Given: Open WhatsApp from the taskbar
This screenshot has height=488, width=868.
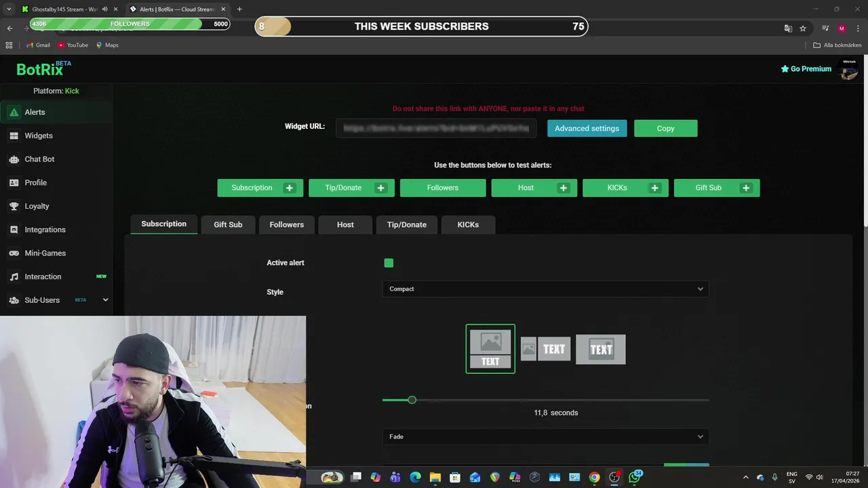Looking at the screenshot, I should (634, 477).
